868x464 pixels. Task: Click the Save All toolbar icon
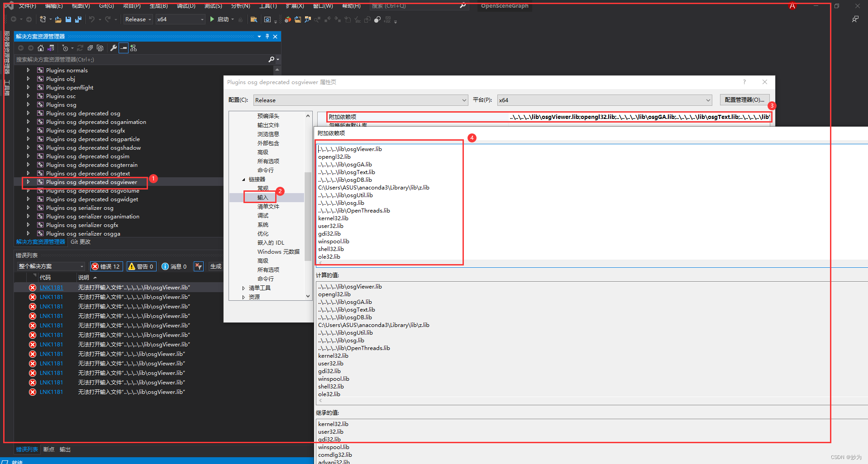point(78,19)
